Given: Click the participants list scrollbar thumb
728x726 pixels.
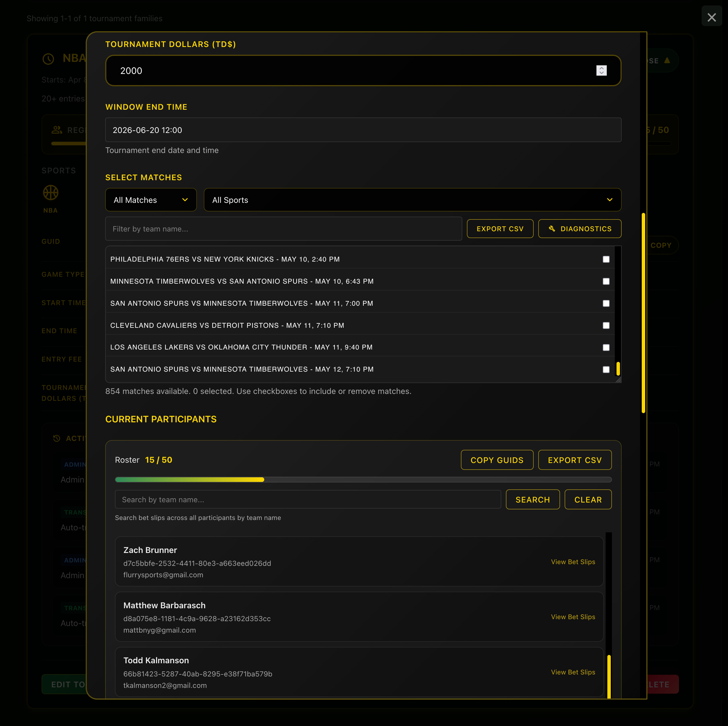Looking at the screenshot, I should (609, 677).
